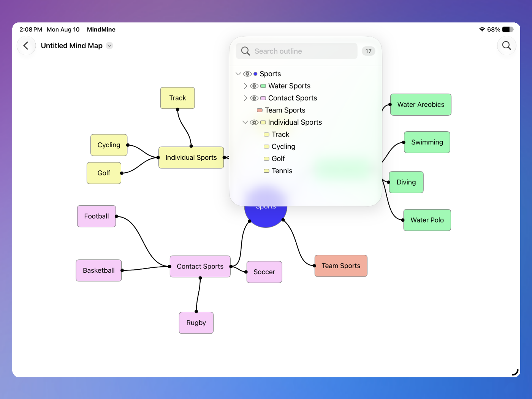Collapse the Individual Sports outline branch

tap(245, 122)
